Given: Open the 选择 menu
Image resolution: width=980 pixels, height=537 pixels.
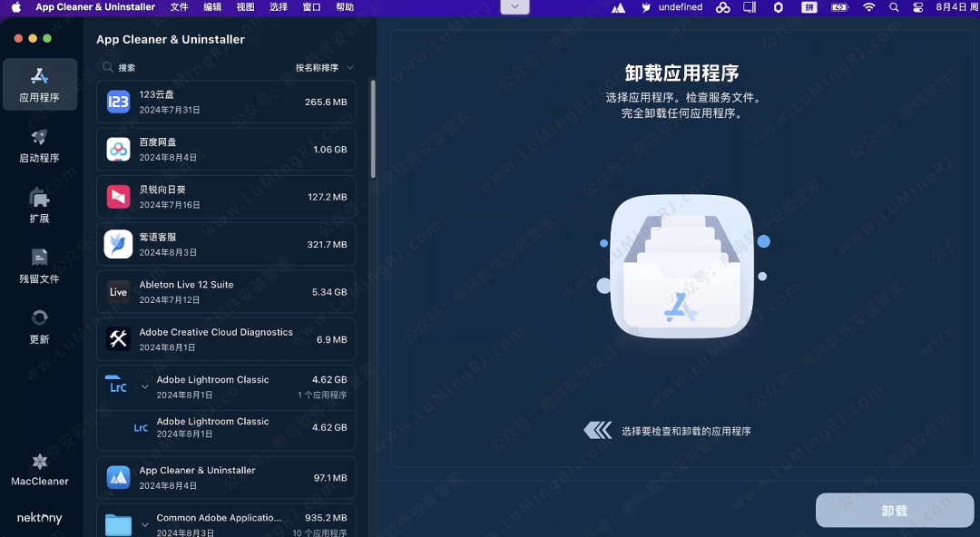Looking at the screenshot, I should pyautogui.click(x=279, y=7).
